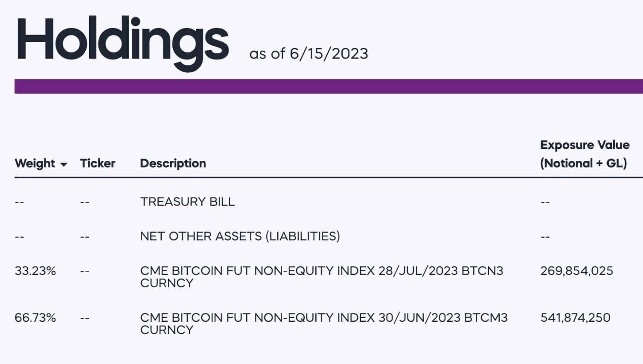Image resolution: width=643 pixels, height=364 pixels.
Task: Click the purple divider bar
Action: 329,86
